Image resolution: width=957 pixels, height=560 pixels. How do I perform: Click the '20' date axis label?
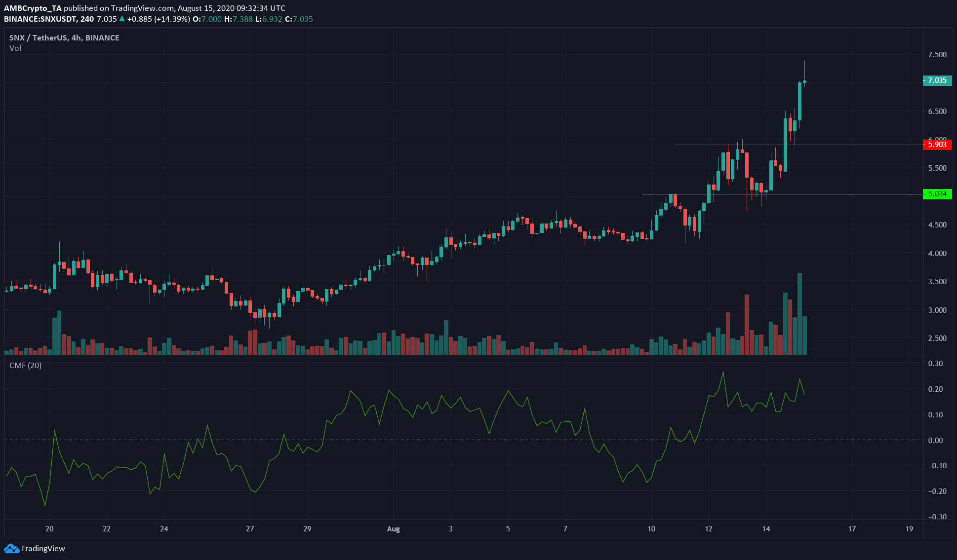click(49, 529)
